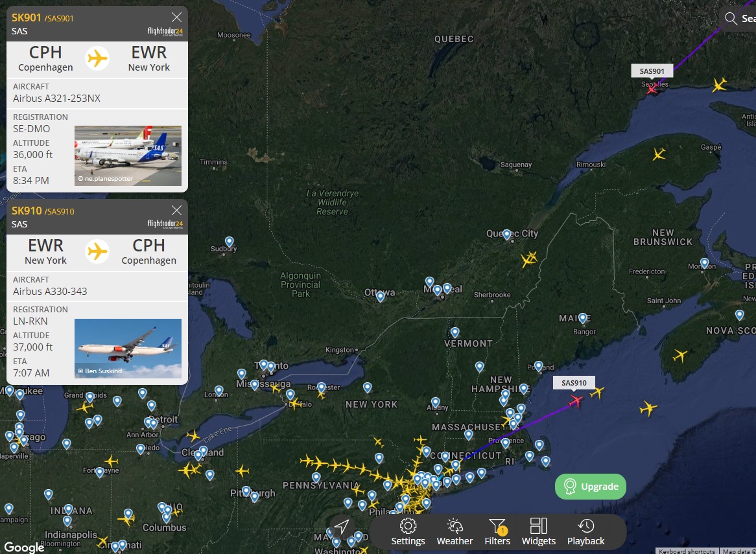Viewport: 756px width, 554px height.
Task: Click the green Upgrade button
Action: click(x=591, y=487)
